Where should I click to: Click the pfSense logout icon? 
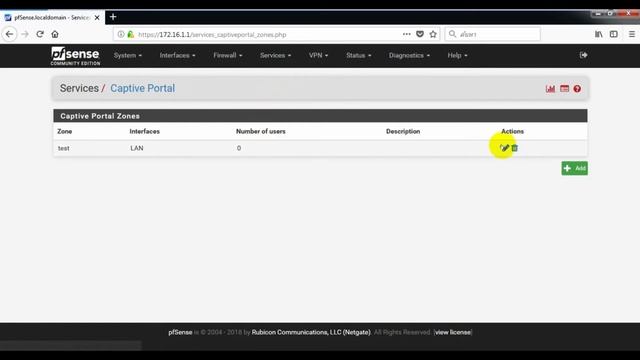583,55
